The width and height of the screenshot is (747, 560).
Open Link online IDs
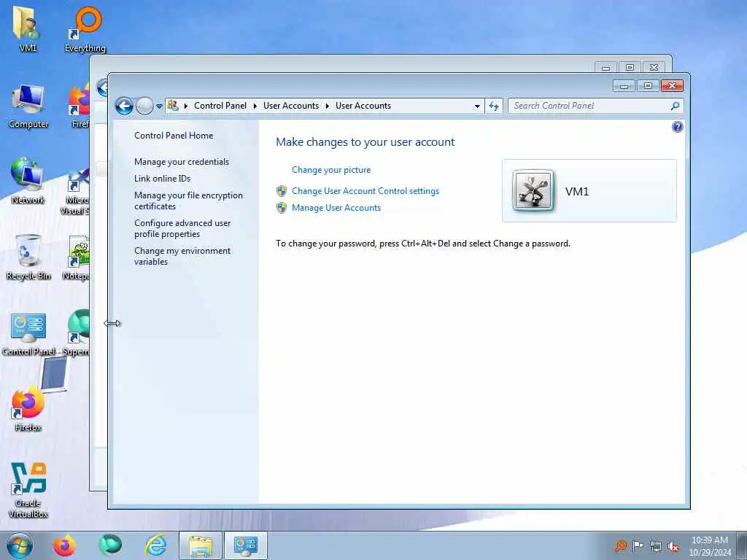pos(162,179)
